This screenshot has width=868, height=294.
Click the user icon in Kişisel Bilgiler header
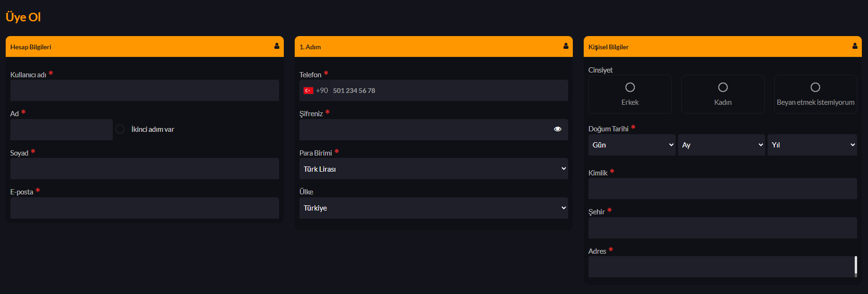[x=855, y=46]
